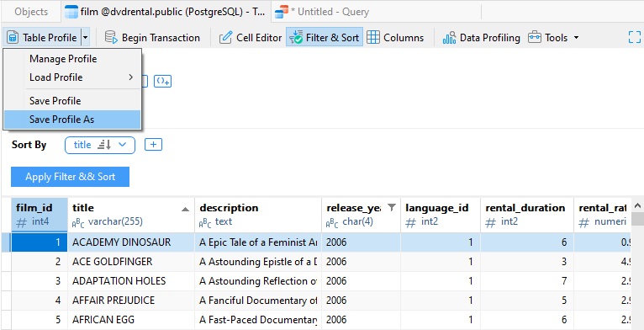Select the ADAPTATION HOLES title cell
The width and height of the screenshot is (644, 330).
pyautogui.click(x=131, y=281)
